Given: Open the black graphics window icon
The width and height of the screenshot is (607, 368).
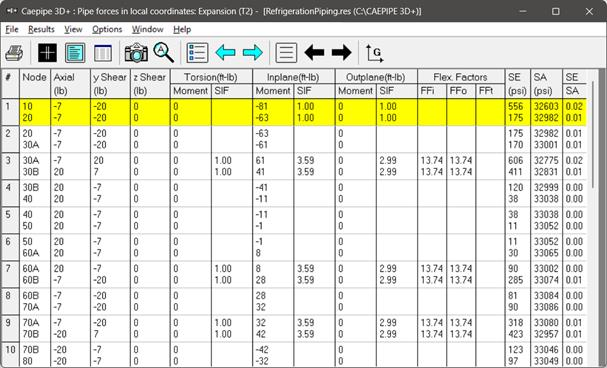Looking at the screenshot, I should pyautogui.click(x=48, y=53).
